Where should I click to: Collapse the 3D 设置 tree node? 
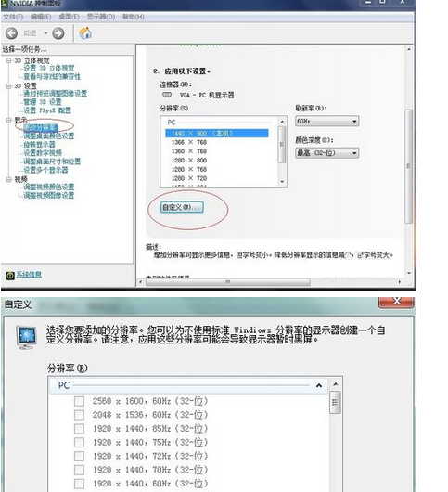point(8,85)
